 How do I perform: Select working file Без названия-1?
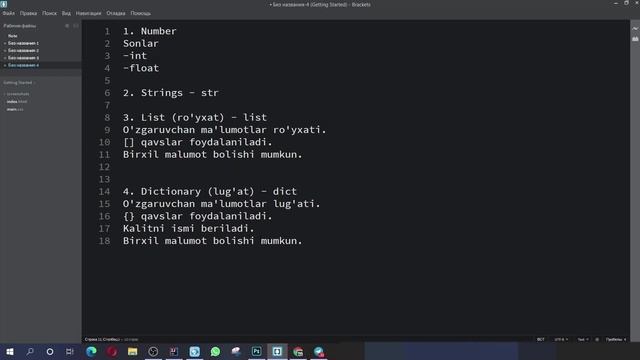pos(23,43)
